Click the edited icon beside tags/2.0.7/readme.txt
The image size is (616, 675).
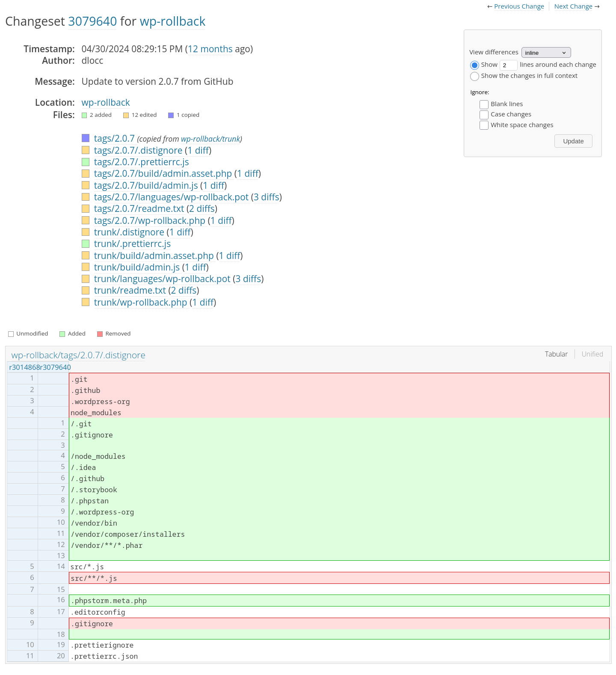pyautogui.click(x=86, y=208)
